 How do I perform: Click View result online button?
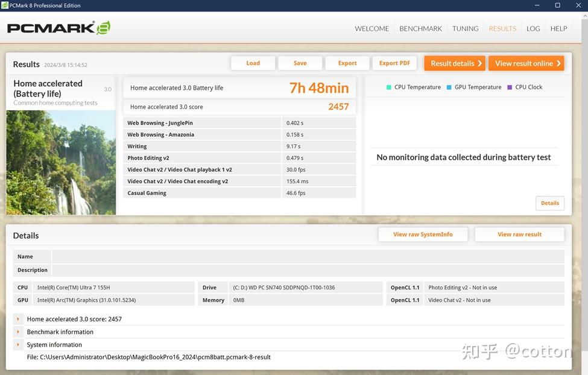pyautogui.click(x=526, y=63)
